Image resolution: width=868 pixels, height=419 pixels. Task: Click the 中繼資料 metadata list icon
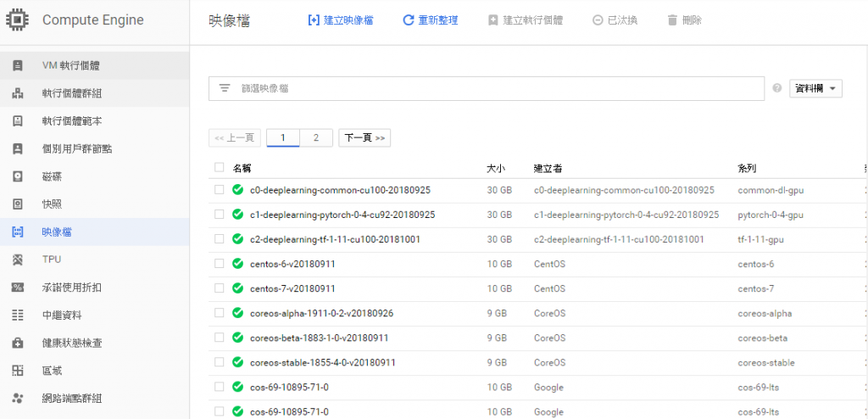pos(18,315)
